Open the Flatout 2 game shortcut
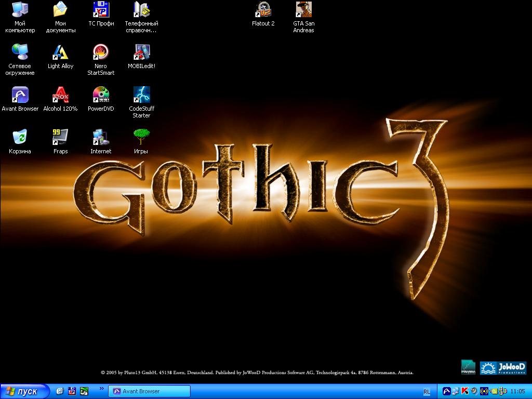 click(263, 9)
